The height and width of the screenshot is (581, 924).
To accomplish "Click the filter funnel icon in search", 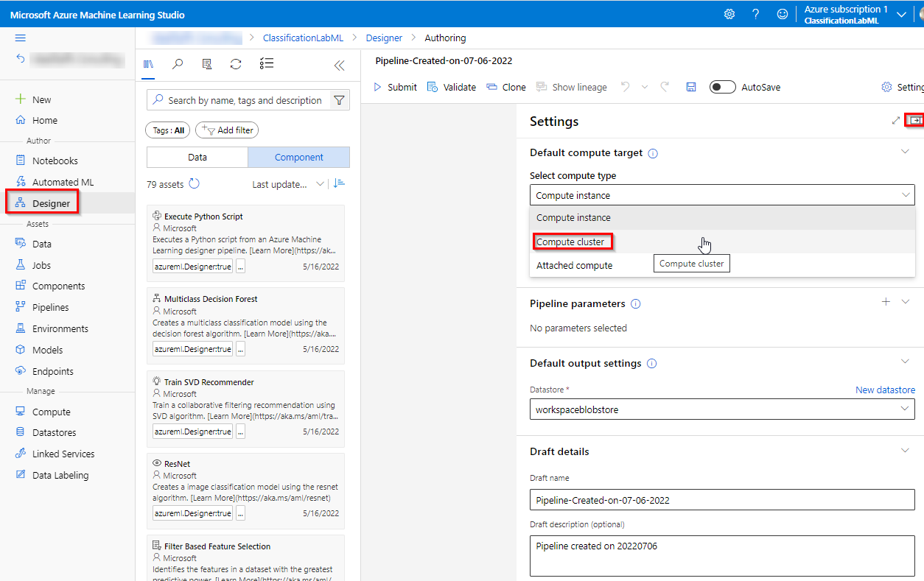I will pos(339,100).
